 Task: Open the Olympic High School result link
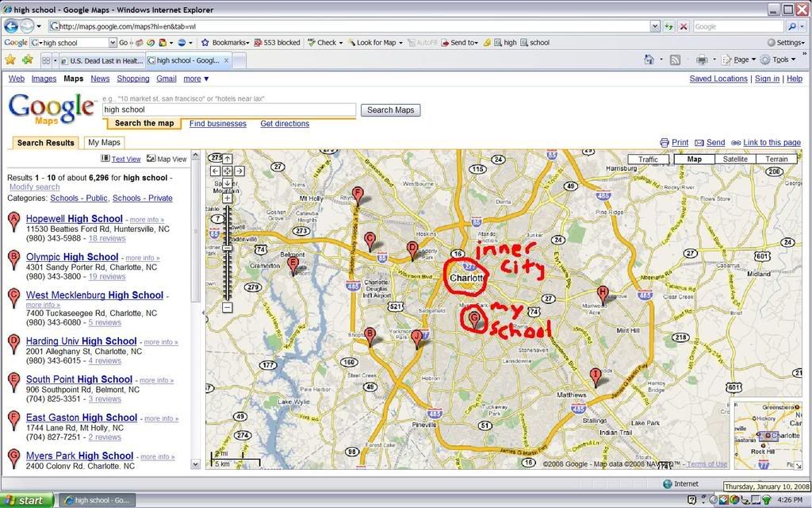[72, 257]
